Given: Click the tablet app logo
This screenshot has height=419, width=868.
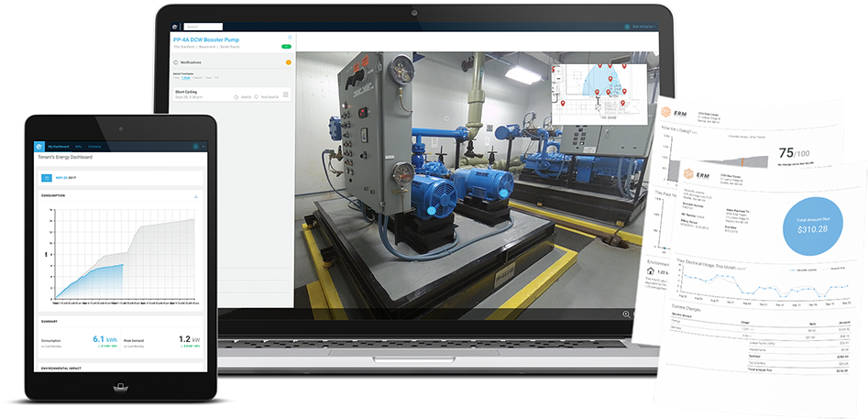Looking at the screenshot, I should coord(38,147).
